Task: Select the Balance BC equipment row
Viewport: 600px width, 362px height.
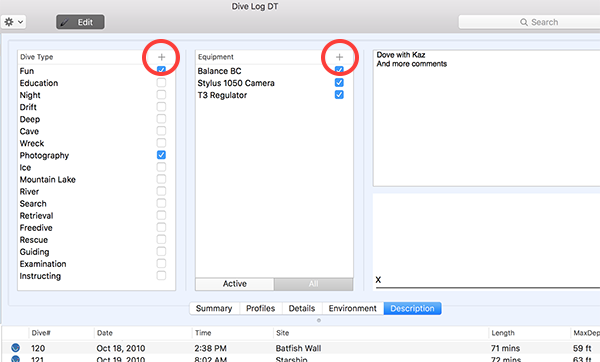Action: pos(274,71)
